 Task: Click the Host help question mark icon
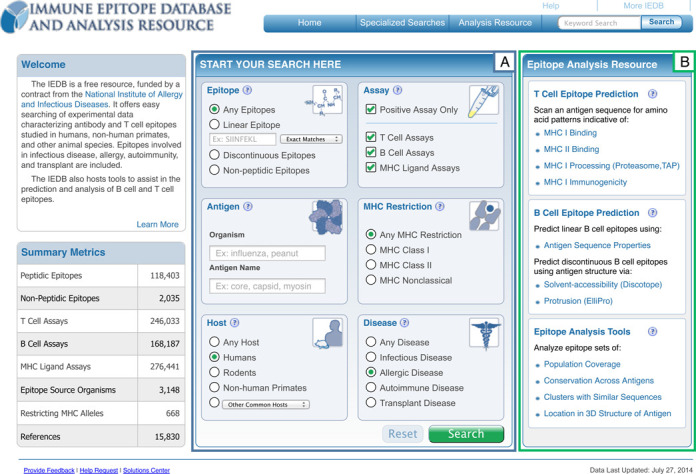(x=235, y=323)
